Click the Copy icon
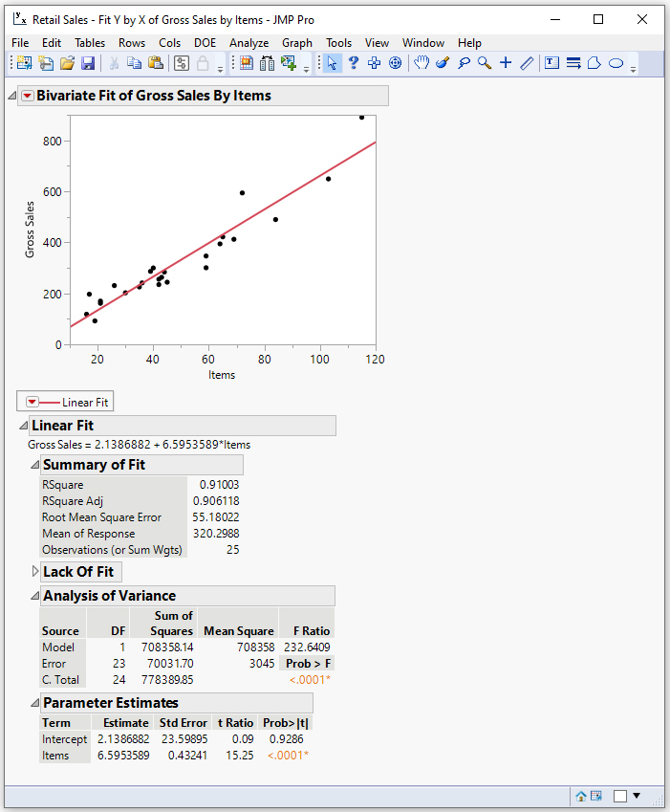The height and width of the screenshot is (812, 670). tap(135, 63)
